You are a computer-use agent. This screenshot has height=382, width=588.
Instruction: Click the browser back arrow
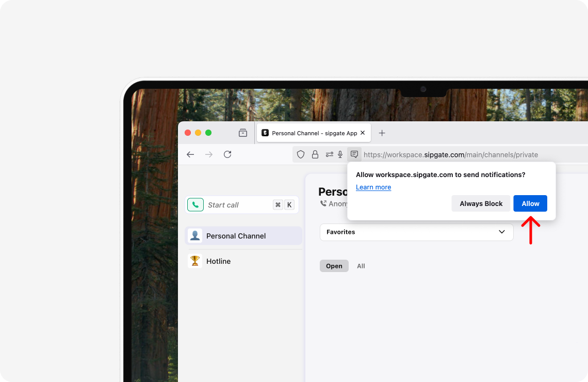tap(190, 154)
